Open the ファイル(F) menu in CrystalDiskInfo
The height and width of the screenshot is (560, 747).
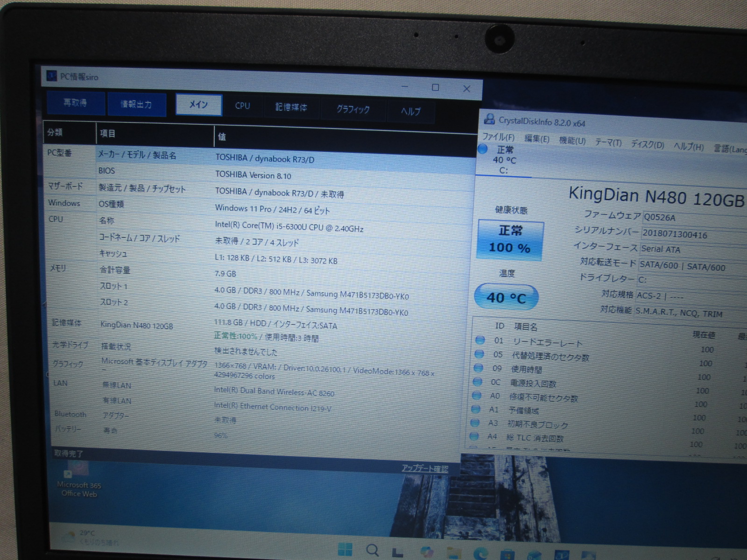(498, 137)
